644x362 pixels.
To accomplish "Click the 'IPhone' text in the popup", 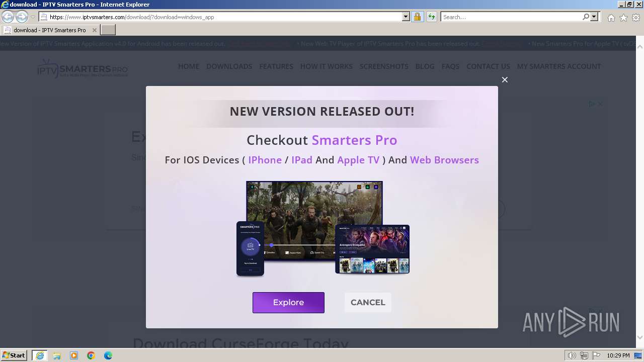I will 265,160.
